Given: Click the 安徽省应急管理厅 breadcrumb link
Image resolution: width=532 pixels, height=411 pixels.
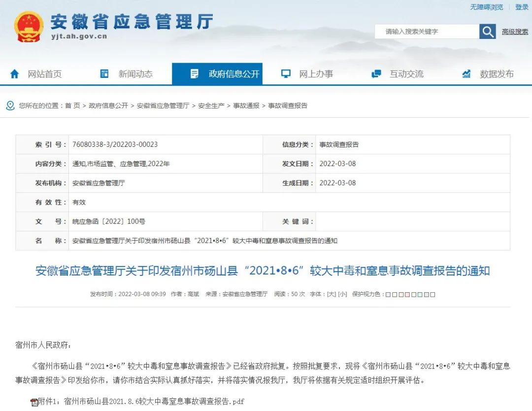Looking at the screenshot, I should (x=163, y=105).
